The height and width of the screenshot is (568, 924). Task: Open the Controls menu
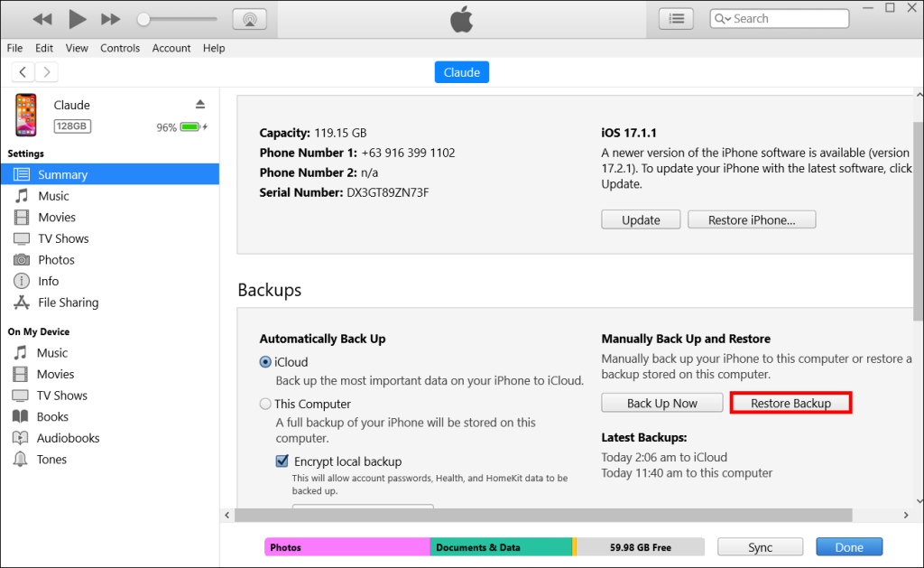[120, 48]
